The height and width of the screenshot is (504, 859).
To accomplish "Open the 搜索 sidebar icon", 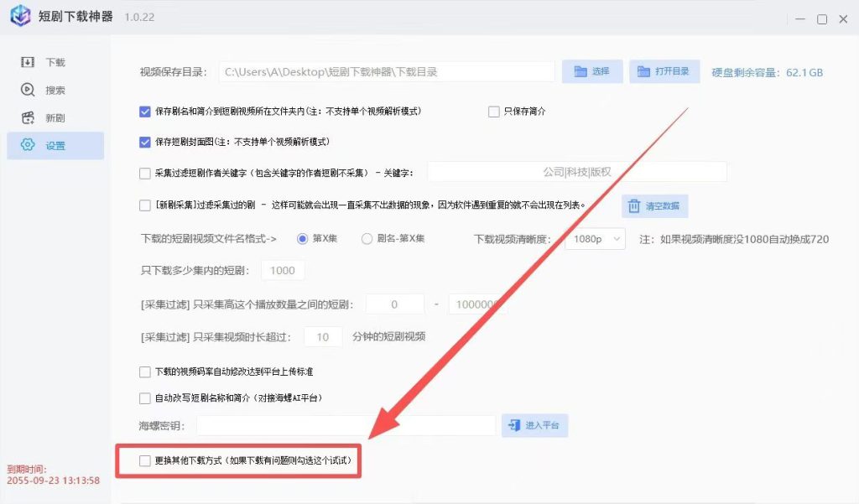I will coord(28,89).
